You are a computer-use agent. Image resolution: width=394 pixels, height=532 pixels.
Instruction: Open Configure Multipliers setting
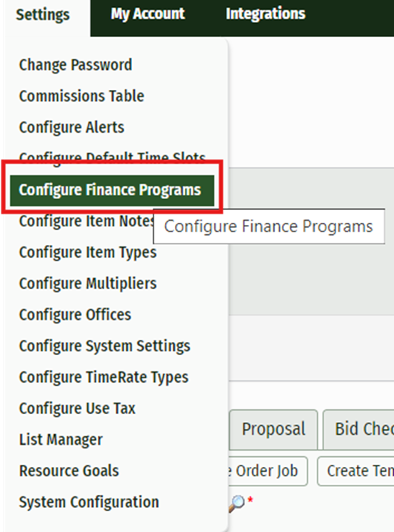(88, 283)
